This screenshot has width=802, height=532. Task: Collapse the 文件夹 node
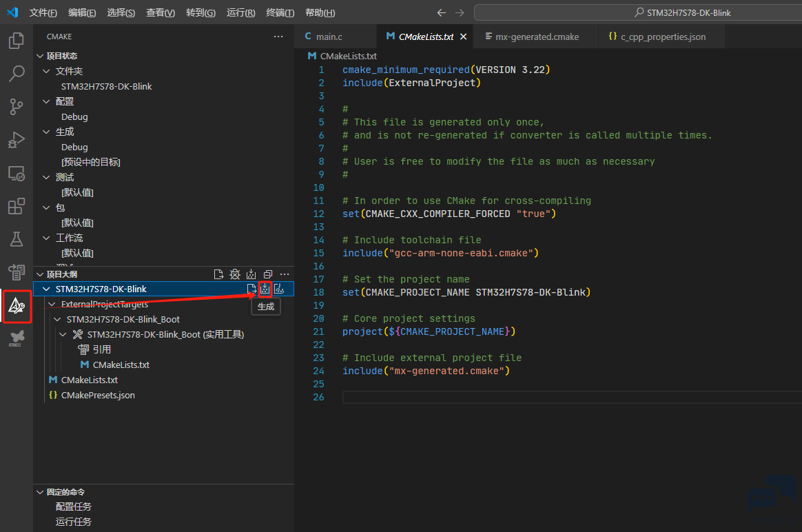coord(46,71)
